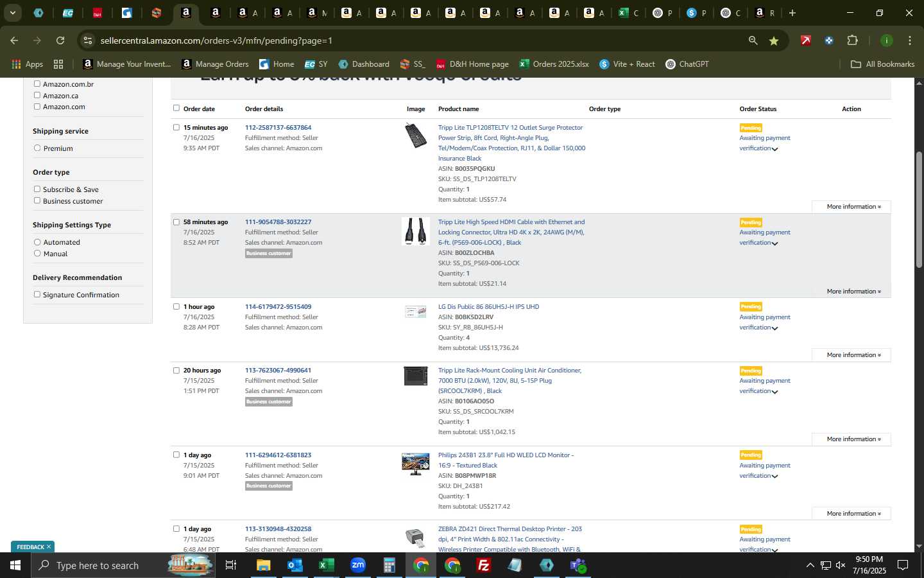Expand More information for the surge protector order
924x578 pixels.
(x=851, y=207)
